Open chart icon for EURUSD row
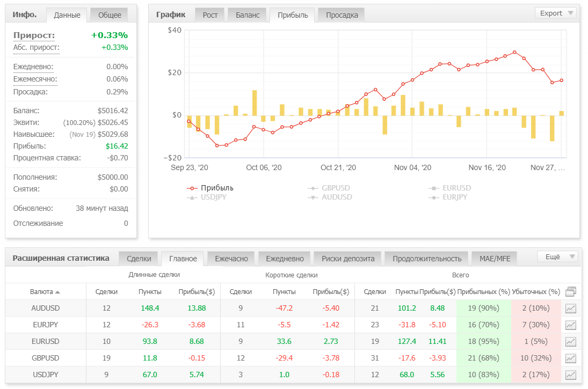The image size is (588, 389). [x=570, y=341]
